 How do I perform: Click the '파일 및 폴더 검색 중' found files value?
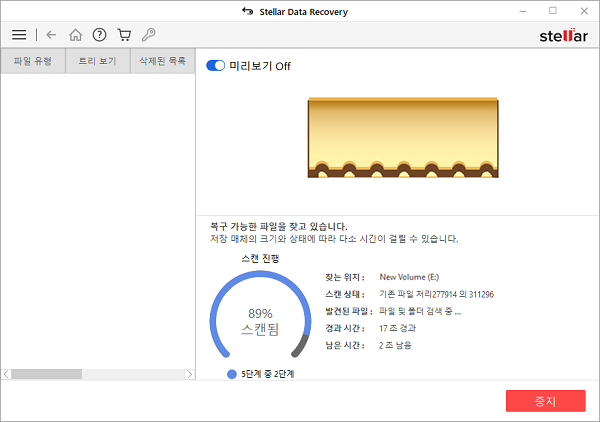tap(420, 311)
